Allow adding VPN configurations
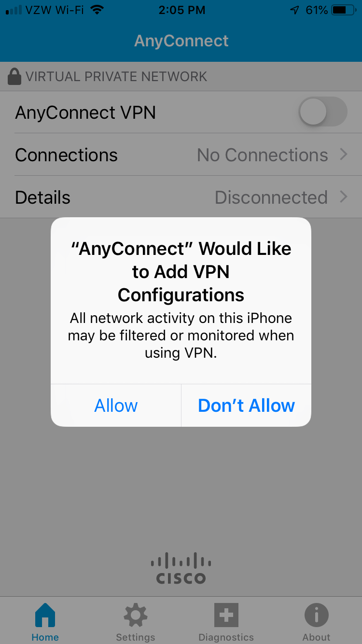 tap(116, 406)
